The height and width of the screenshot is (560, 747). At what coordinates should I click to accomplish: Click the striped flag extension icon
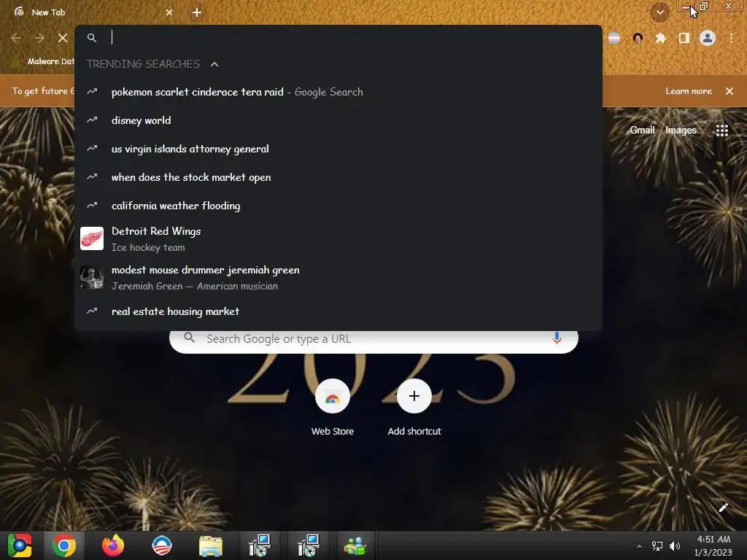(x=614, y=38)
